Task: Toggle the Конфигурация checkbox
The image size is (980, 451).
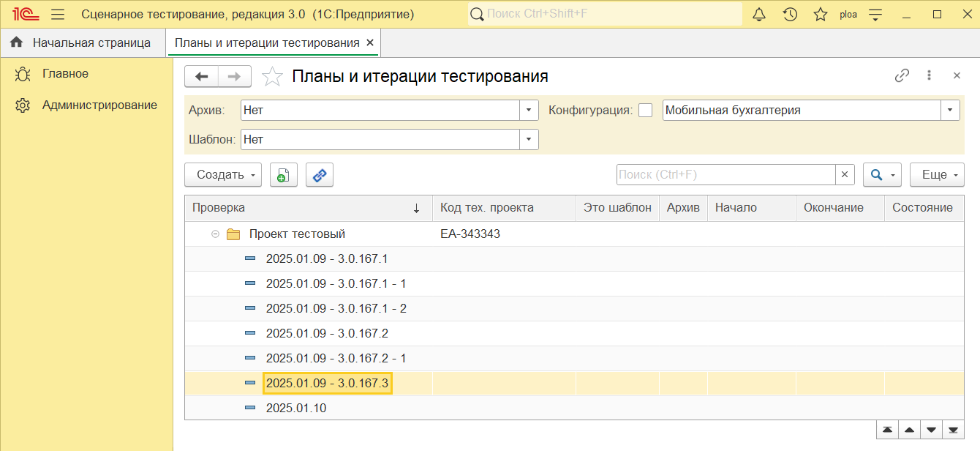Action: pyautogui.click(x=645, y=111)
